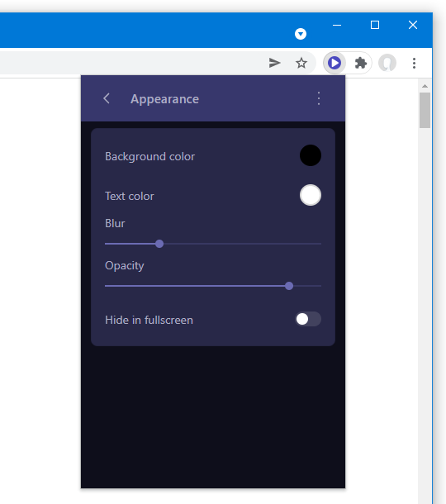The image size is (446, 504).
Task: Click the Opacity slider handle
Action: (x=289, y=286)
